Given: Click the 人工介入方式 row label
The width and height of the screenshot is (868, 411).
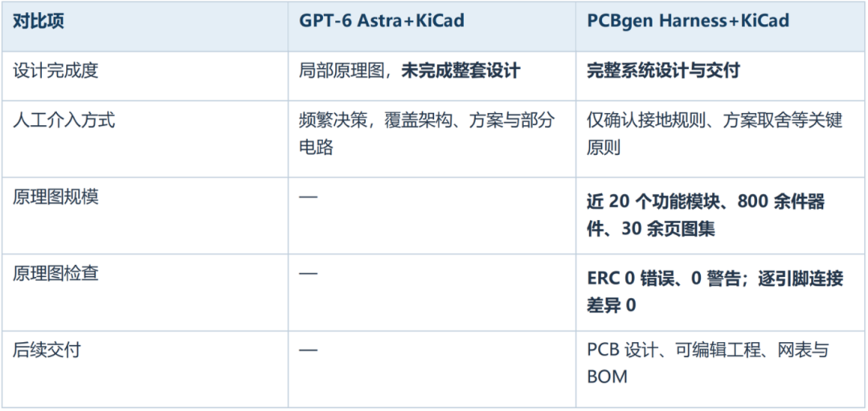Looking at the screenshot, I should [x=63, y=120].
